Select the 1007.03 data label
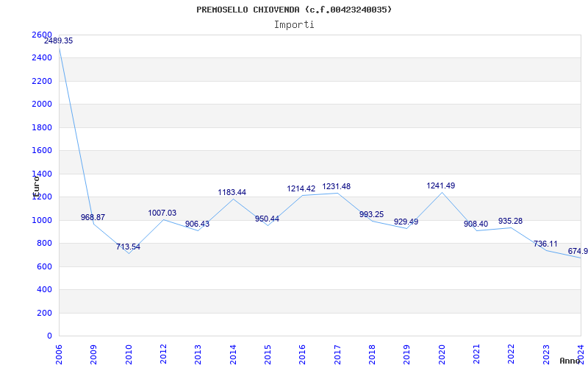Viewport: 588px width, 368px height. pos(162,213)
